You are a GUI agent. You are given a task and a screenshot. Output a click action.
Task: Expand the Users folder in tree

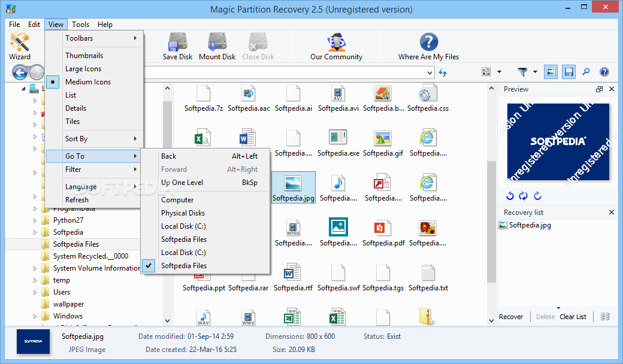[x=35, y=292]
